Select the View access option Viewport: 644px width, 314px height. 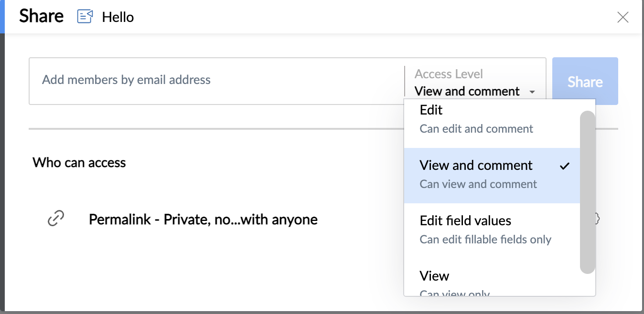[x=492, y=282]
